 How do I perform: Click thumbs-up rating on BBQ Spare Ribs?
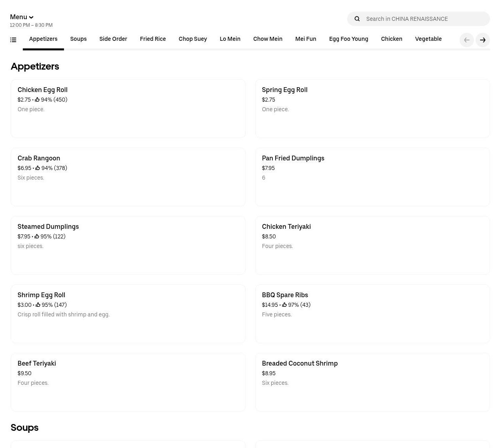(x=284, y=305)
